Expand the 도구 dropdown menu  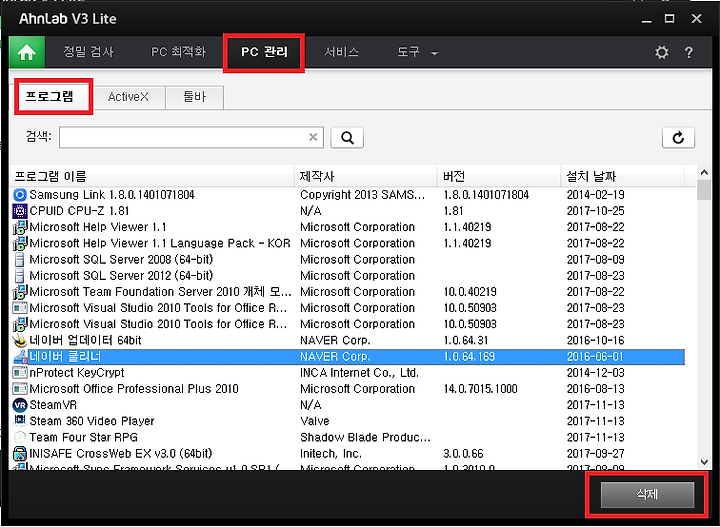pyautogui.click(x=417, y=52)
